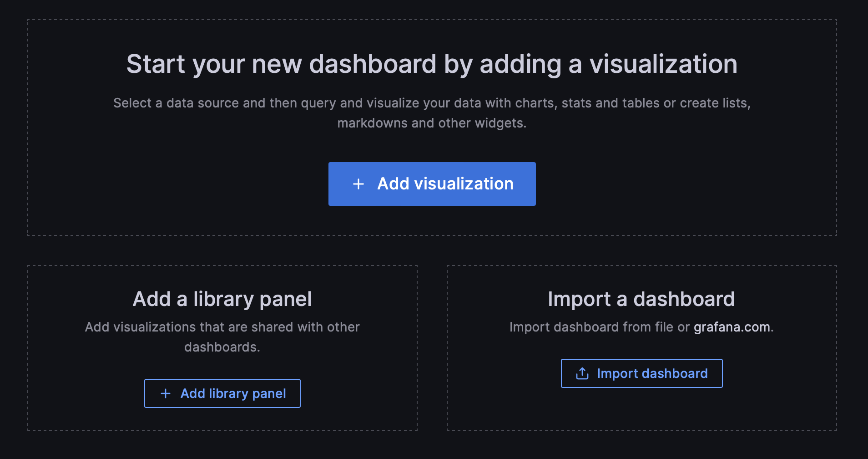The height and width of the screenshot is (459, 868).
Task: Click the upload icon in Import dashboard
Action: pyautogui.click(x=582, y=373)
